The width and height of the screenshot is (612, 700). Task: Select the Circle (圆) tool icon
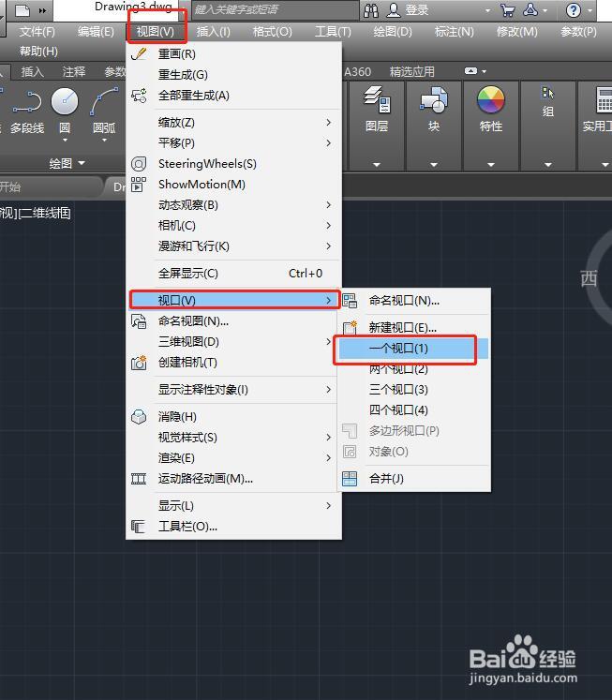point(65,101)
